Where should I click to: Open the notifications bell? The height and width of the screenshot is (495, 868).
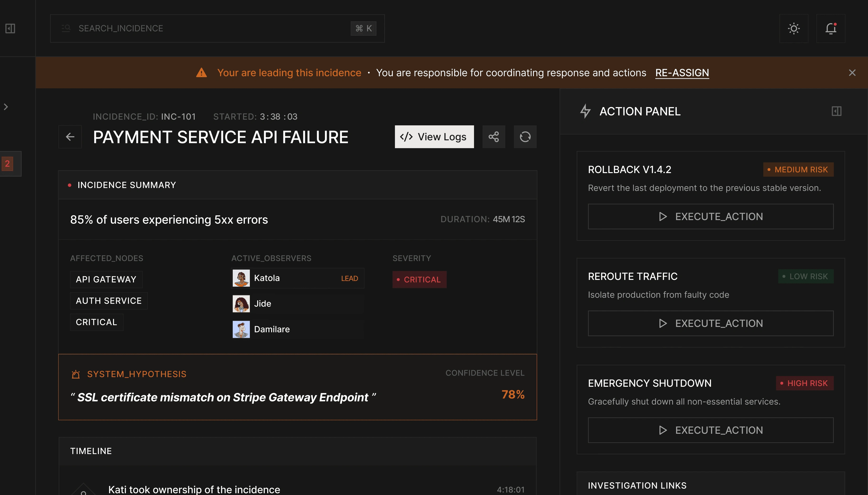pyautogui.click(x=831, y=28)
